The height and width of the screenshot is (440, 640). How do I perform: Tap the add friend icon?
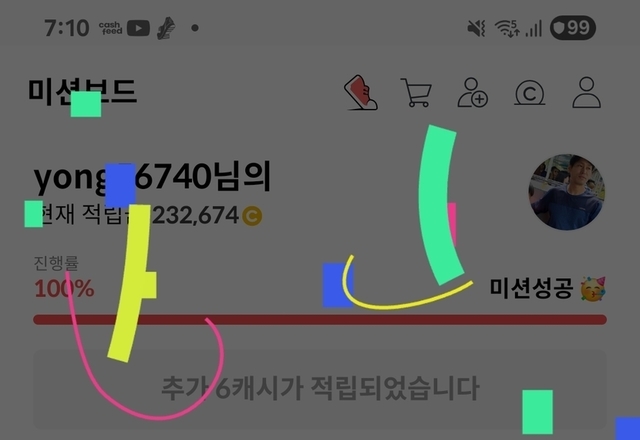(x=473, y=93)
